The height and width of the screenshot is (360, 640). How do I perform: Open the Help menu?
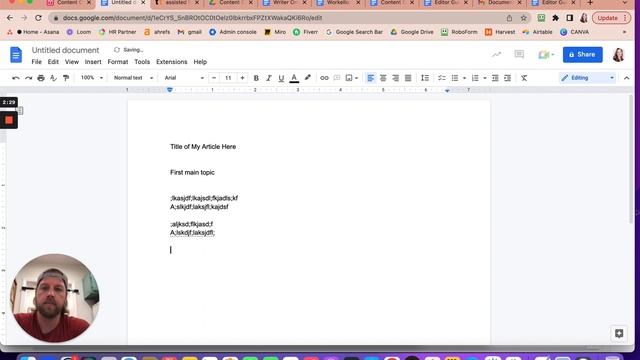pos(200,62)
